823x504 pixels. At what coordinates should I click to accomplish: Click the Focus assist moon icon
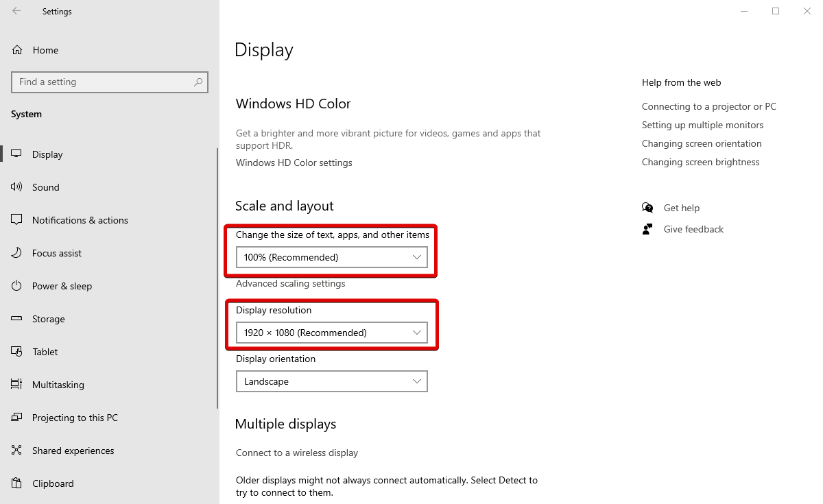17,253
